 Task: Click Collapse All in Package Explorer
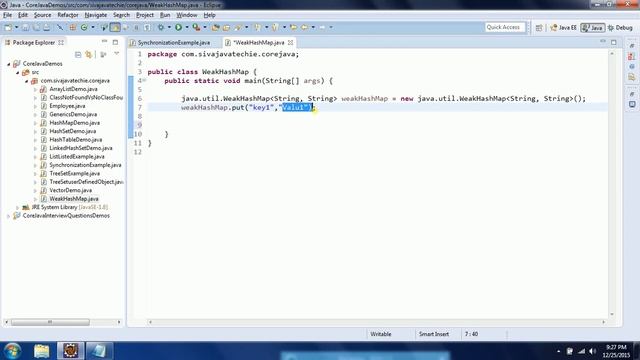(78, 54)
